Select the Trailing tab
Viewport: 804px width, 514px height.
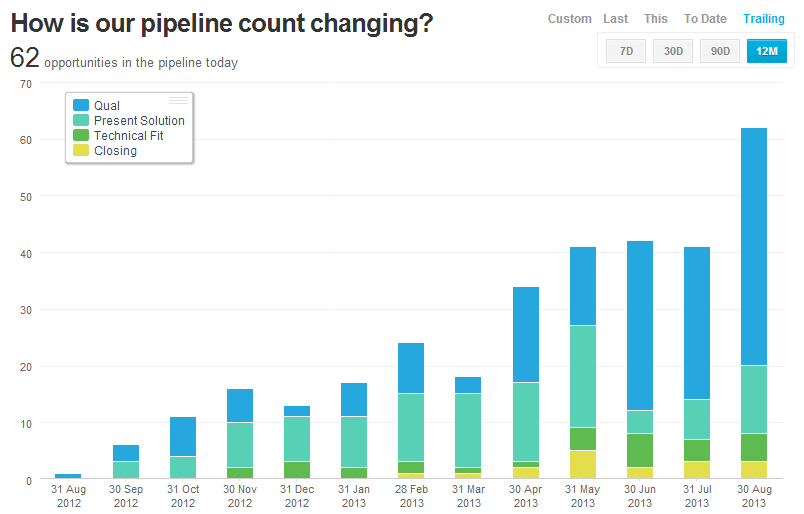click(x=764, y=19)
